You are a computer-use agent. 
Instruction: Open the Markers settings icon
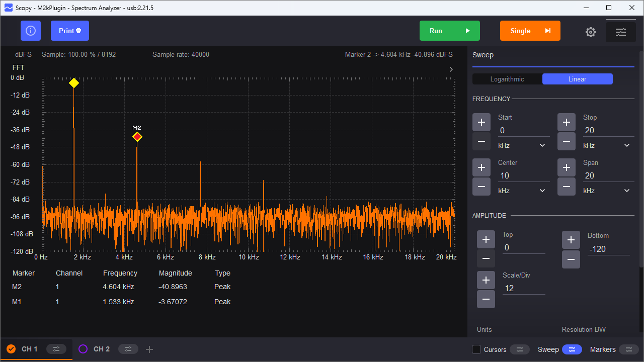point(629,349)
